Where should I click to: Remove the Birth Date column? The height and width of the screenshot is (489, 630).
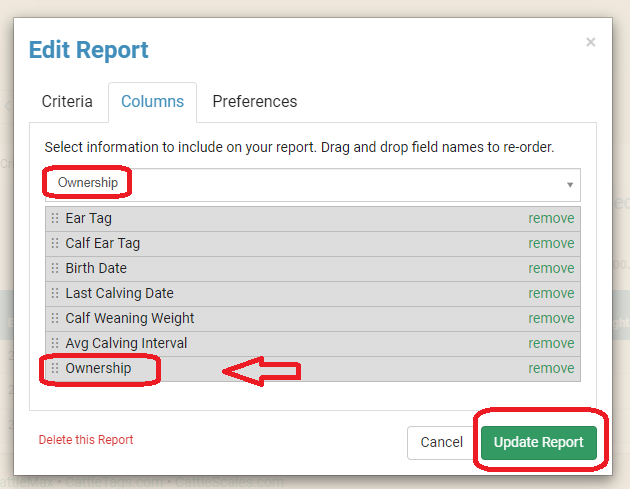click(551, 268)
